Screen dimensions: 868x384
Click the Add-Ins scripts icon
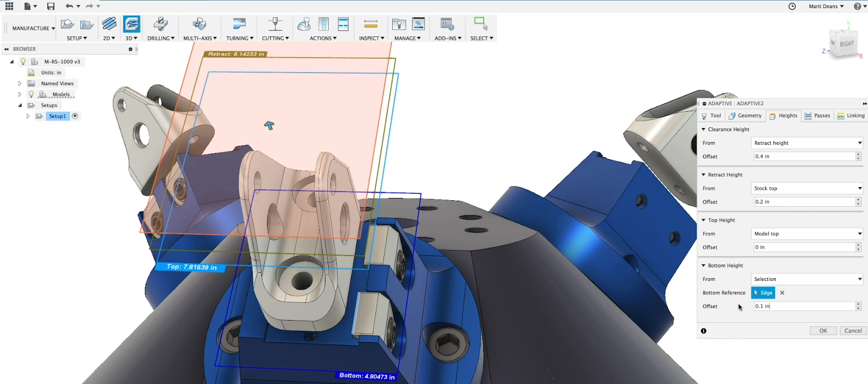(448, 24)
